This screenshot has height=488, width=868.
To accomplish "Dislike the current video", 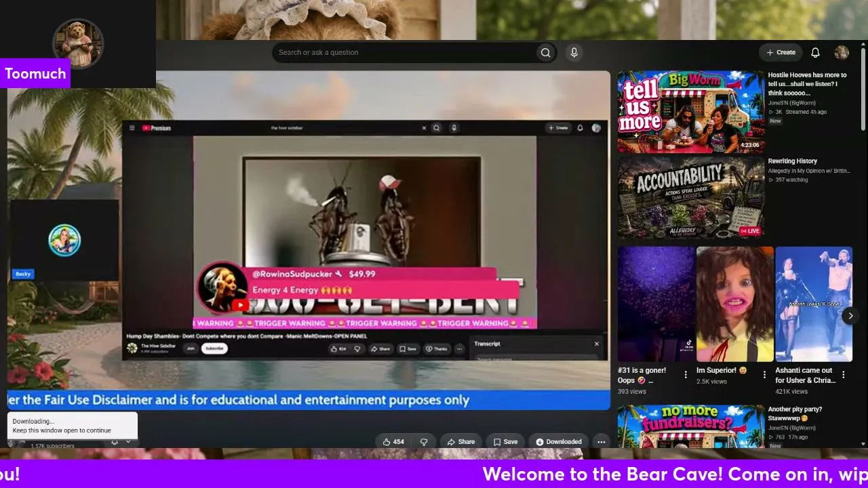I will [425, 442].
